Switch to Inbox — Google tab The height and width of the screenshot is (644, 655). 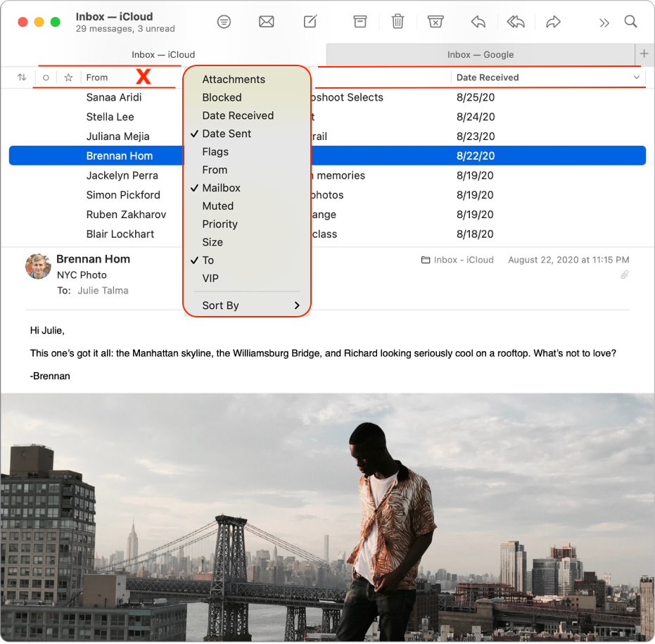coord(481,55)
